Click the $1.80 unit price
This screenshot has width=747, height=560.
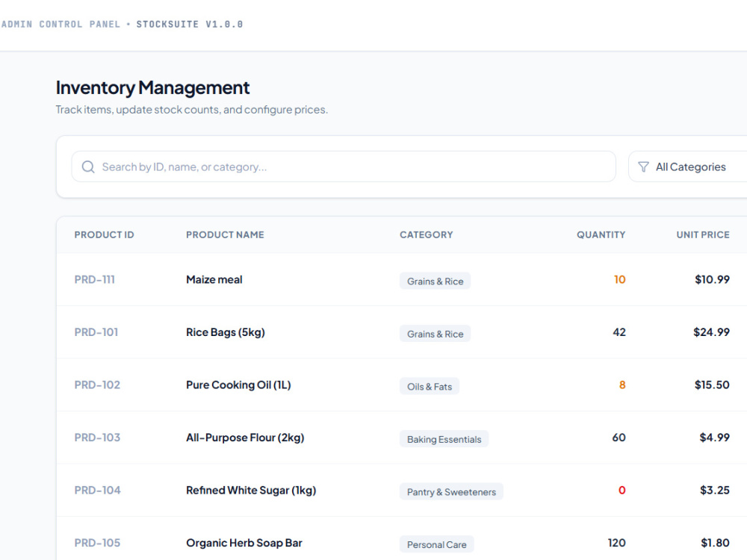pos(715,543)
